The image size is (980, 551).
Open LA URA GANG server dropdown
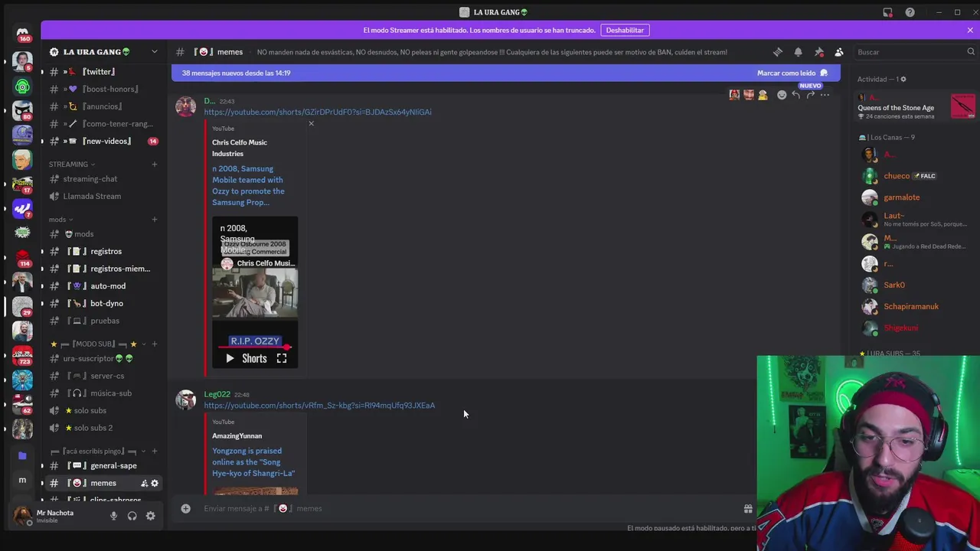(x=154, y=52)
